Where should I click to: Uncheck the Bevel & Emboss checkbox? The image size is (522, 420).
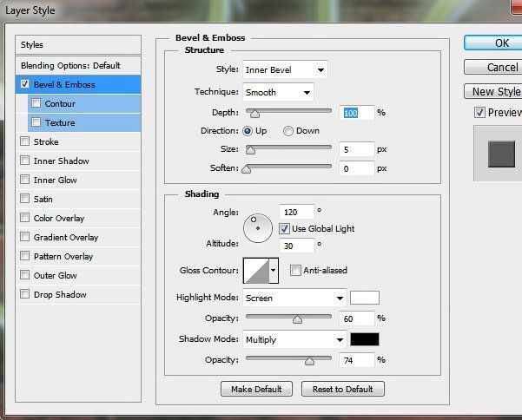click(x=24, y=85)
